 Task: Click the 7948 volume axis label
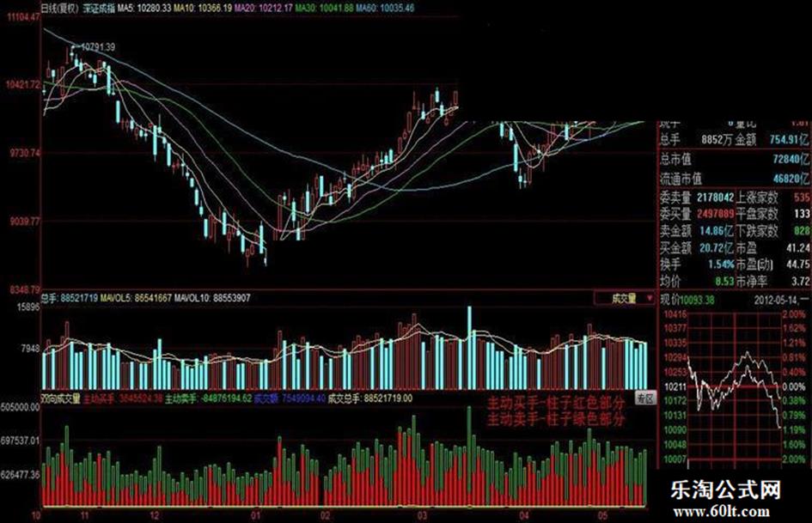pos(30,349)
